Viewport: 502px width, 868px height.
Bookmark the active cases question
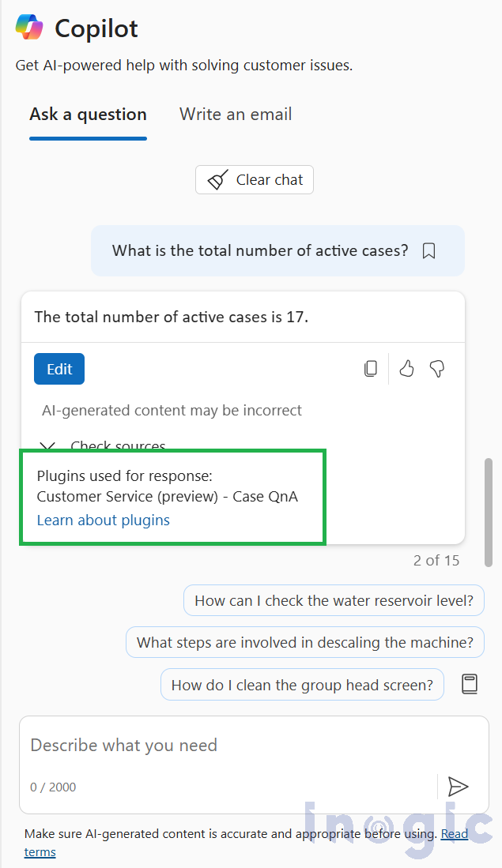[x=428, y=251]
